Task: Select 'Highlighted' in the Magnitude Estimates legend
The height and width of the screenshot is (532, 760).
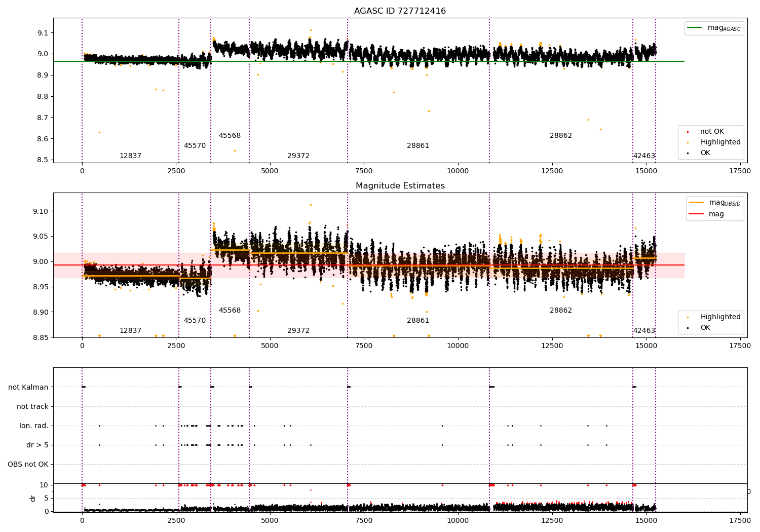Action: point(720,317)
